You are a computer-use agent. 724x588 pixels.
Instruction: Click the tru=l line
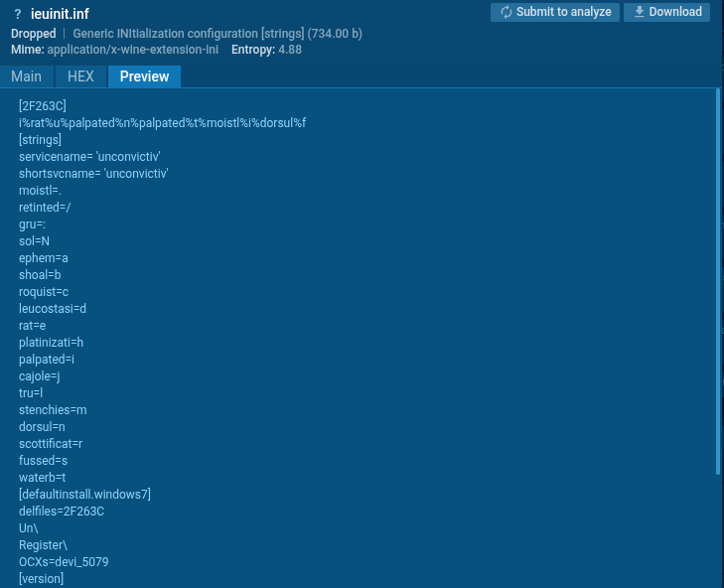point(31,392)
